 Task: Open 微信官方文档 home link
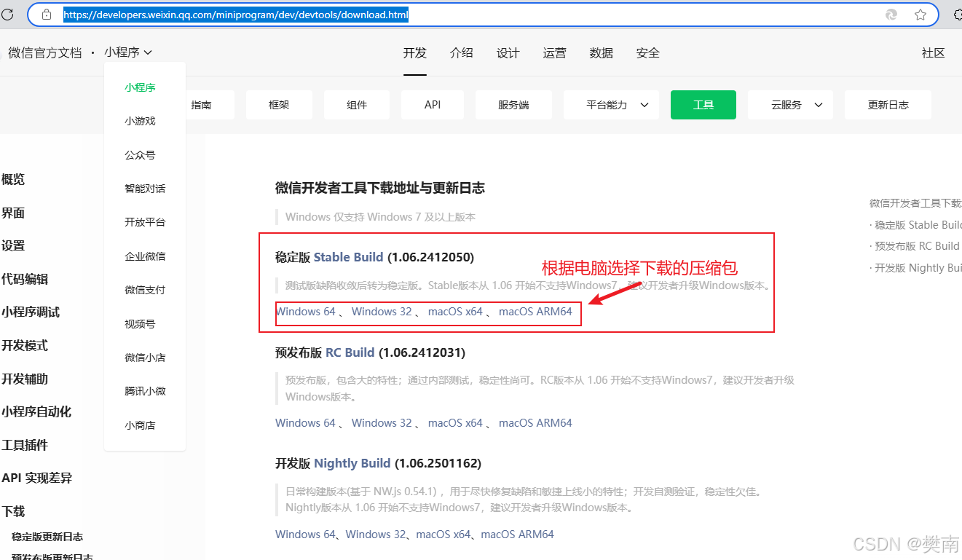pyautogui.click(x=45, y=52)
